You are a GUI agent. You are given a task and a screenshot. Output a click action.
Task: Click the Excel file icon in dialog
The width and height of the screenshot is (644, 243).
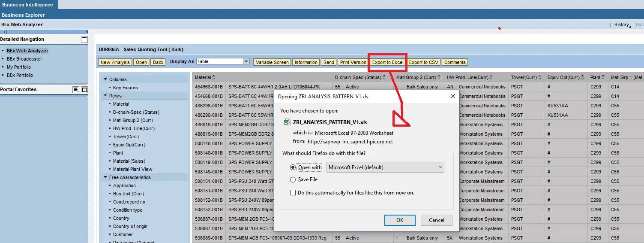288,122
